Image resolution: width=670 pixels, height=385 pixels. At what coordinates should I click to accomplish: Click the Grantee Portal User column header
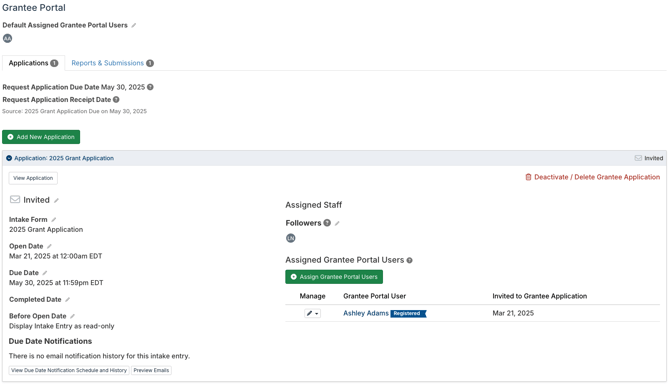pyautogui.click(x=374, y=296)
